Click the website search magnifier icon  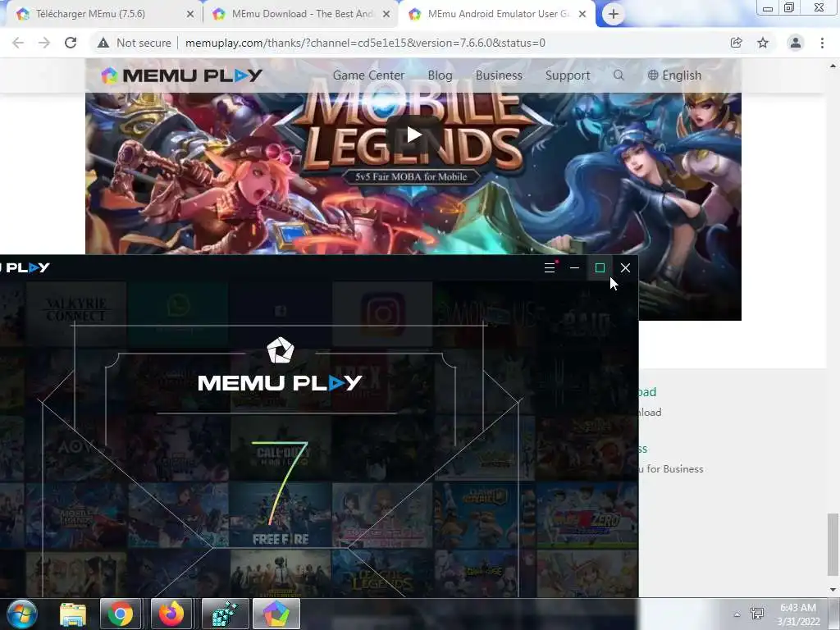tap(619, 75)
